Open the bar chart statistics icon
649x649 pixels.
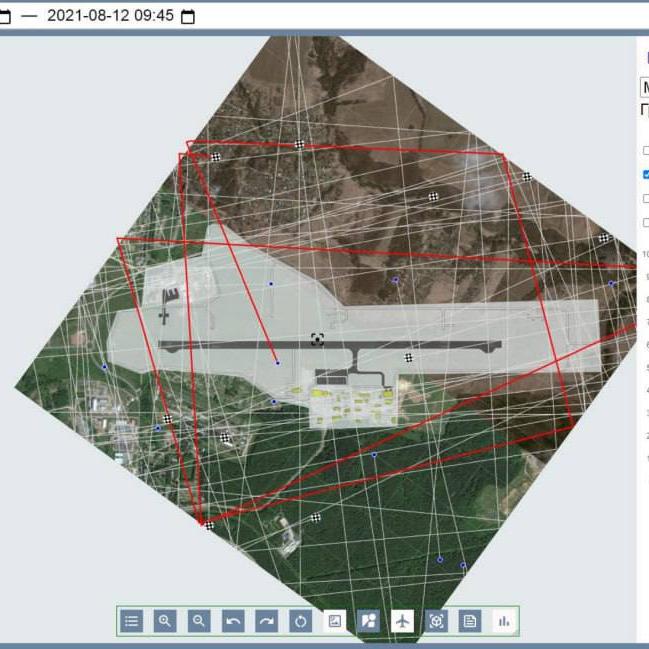(504, 621)
